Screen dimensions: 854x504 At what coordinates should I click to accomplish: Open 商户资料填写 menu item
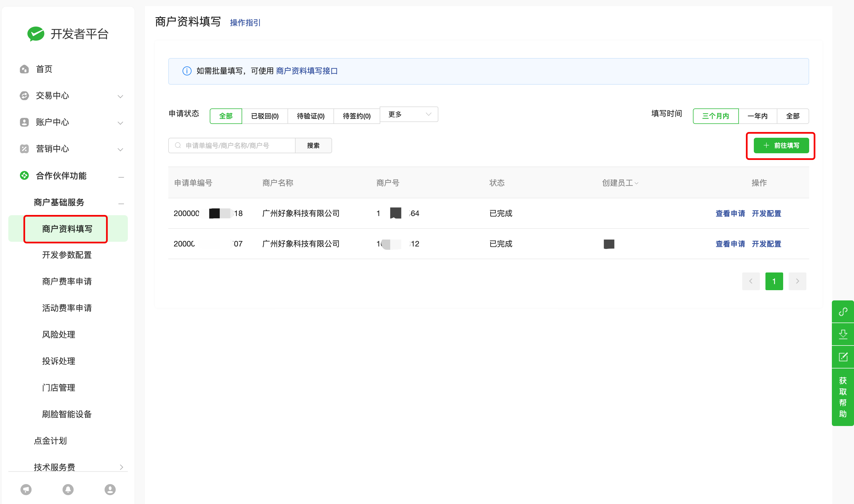pyautogui.click(x=68, y=228)
